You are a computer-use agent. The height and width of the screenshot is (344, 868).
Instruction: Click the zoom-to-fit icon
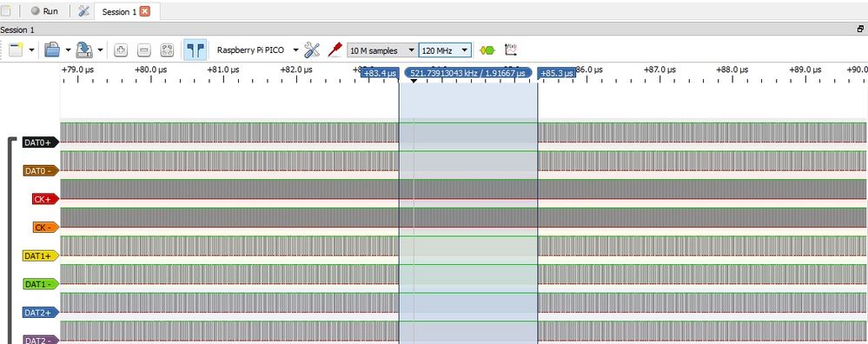(x=167, y=50)
